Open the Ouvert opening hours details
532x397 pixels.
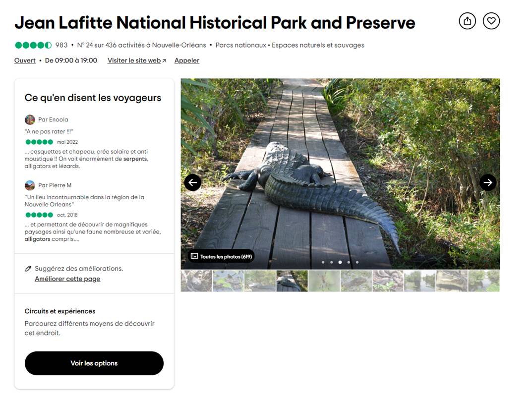pyautogui.click(x=25, y=60)
